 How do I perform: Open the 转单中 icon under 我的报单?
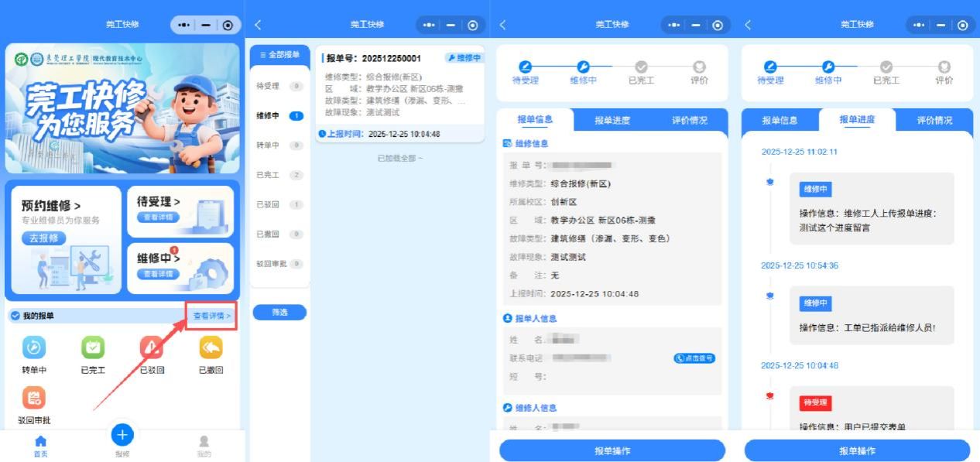34,348
